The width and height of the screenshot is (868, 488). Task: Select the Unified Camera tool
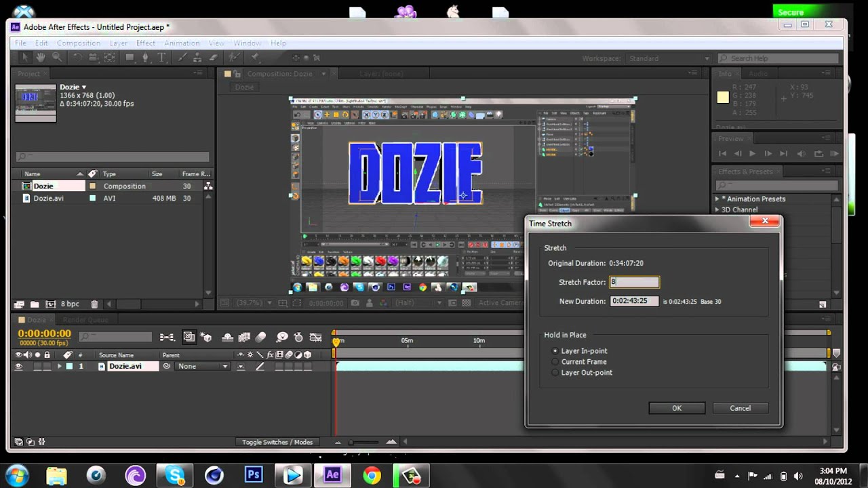(x=93, y=58)
